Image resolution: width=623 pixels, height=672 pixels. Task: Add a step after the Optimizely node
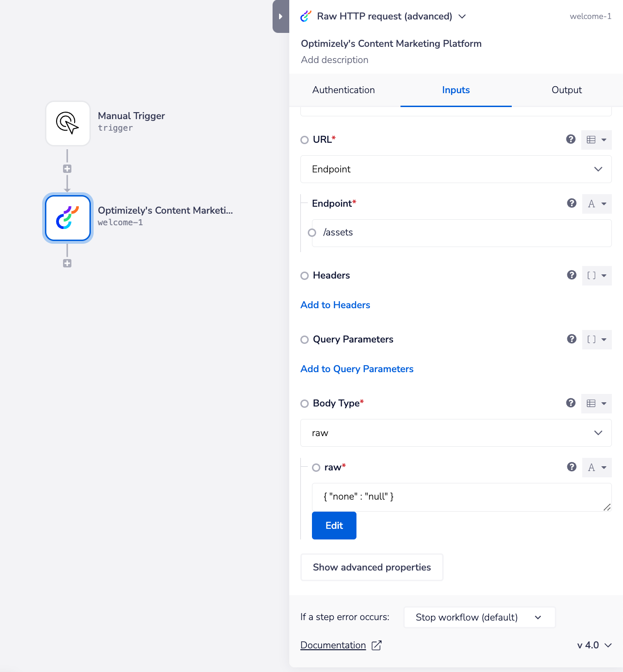[x=67, y=263]
